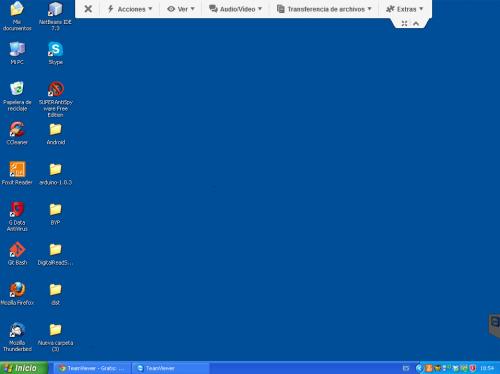Select Mis documentos desktop icon
This screenshot has height=374, width=500.
(17, 16)
